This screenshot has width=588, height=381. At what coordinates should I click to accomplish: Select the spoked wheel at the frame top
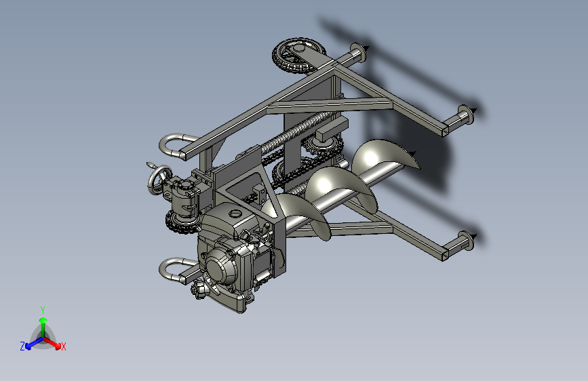coord(298,56)
